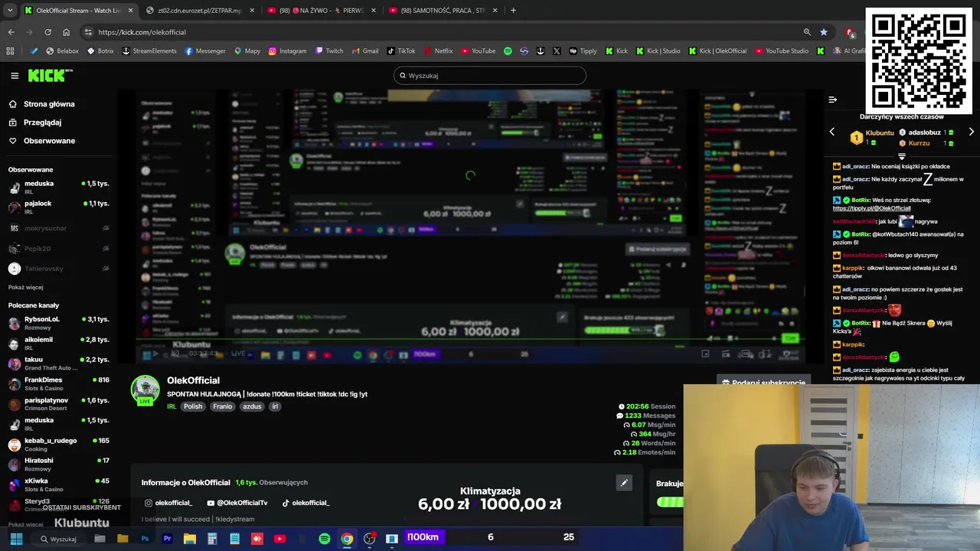Click the tipply.pl/@OlekOfficial chat link

pos(871,208)
